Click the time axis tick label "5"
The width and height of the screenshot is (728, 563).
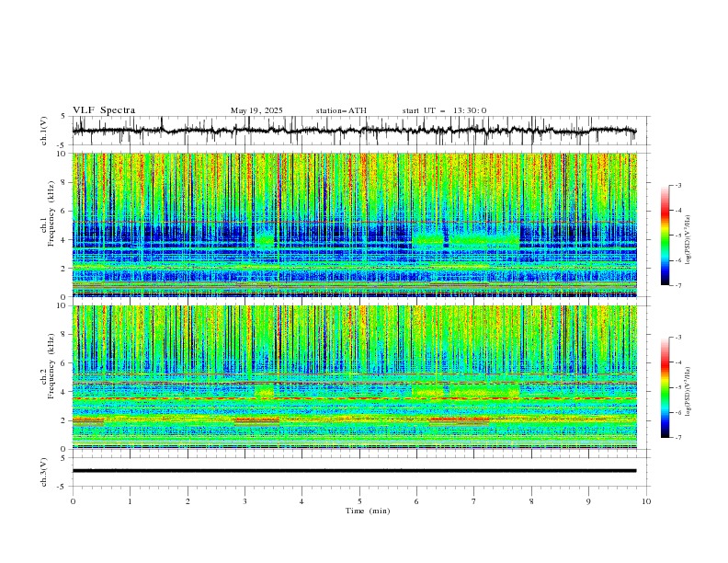point(359,501)
